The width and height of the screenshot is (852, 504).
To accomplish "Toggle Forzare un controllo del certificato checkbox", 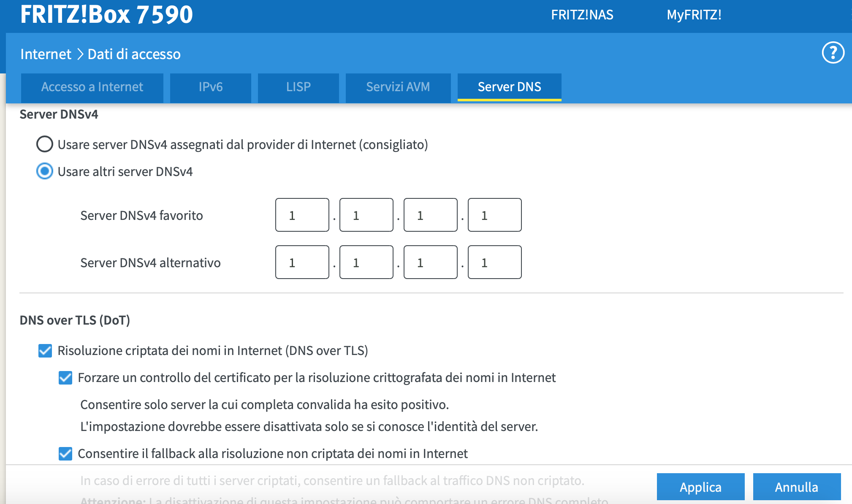I will coord(65,378).
